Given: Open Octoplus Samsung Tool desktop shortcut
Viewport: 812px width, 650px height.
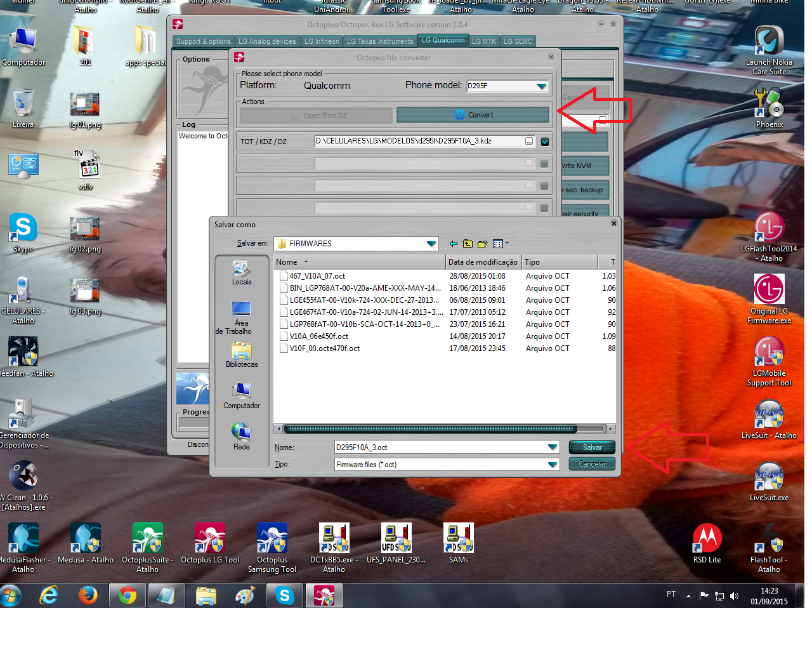Looking at the screenshot, I should 272,548.
